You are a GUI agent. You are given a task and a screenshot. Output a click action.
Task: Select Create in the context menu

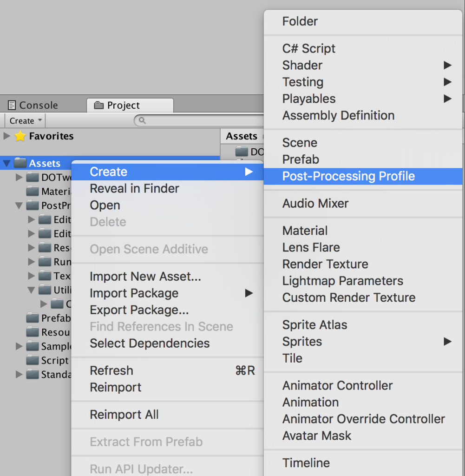click(167, 172)
